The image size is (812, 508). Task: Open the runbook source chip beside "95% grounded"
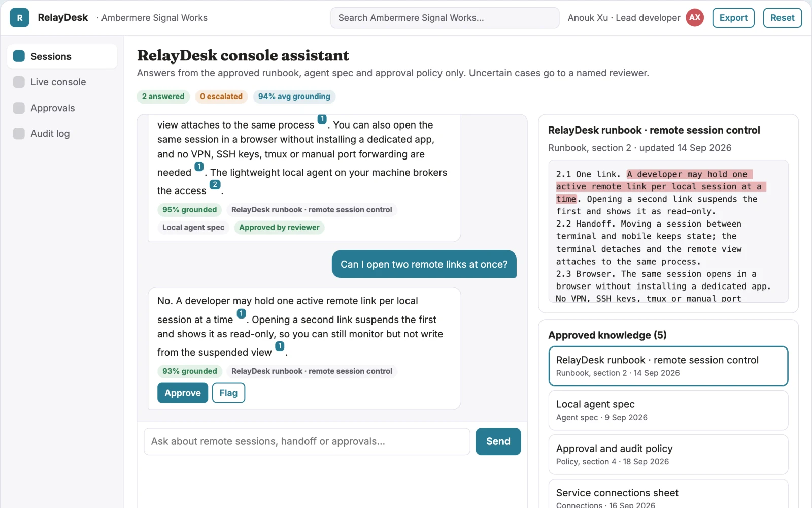click(x=312, y=210)
